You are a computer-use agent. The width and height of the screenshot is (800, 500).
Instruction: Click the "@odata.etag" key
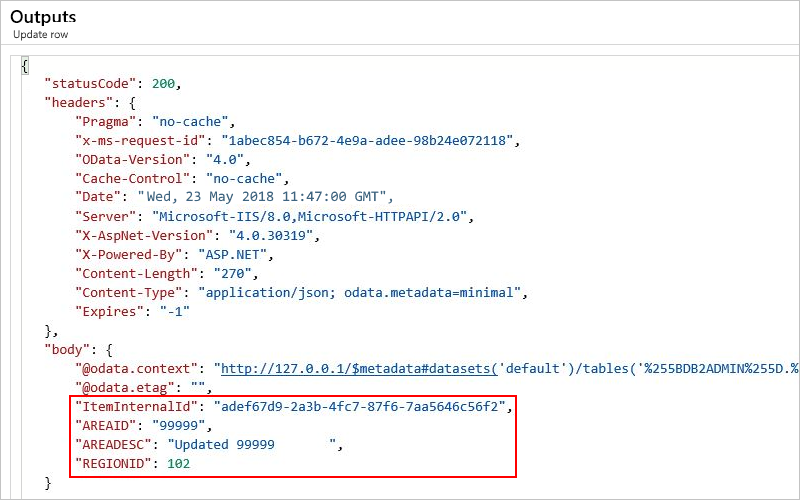coord(125,388)
